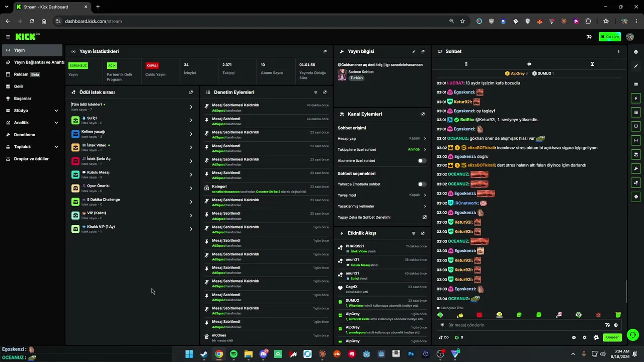Toggle Abonelere özel sohbet switch
Screen dimensions: 644x362
(x=422, y=161)
